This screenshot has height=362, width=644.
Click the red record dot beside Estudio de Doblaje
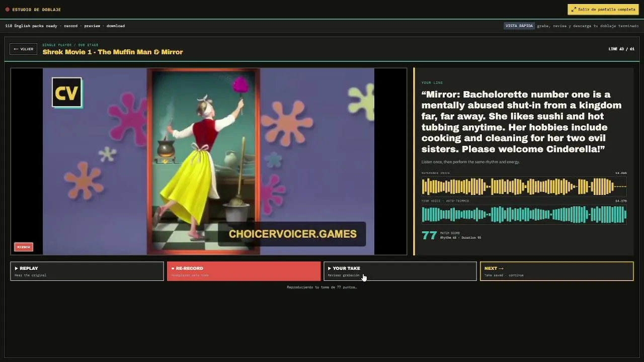pos(8,10)
